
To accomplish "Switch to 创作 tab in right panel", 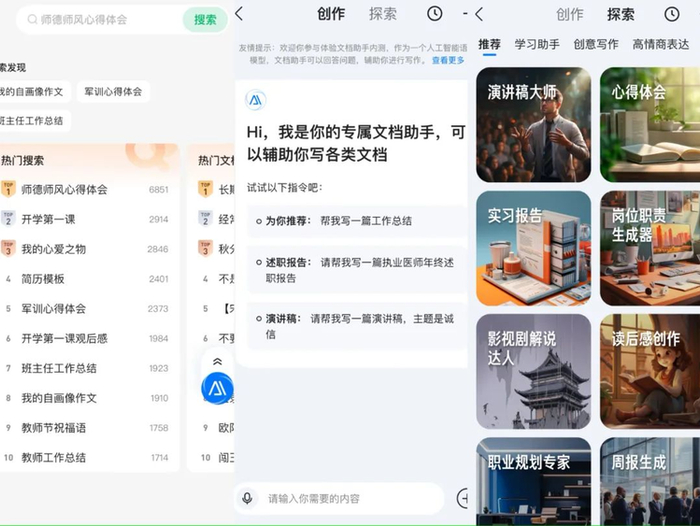I will [x=570, y=15].
